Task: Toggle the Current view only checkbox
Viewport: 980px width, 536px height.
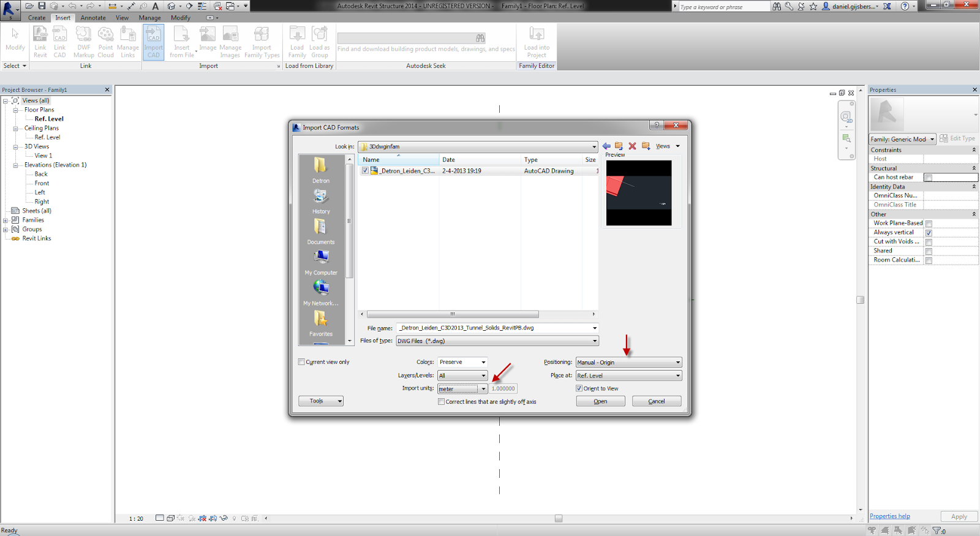Action: pos(301,362)
